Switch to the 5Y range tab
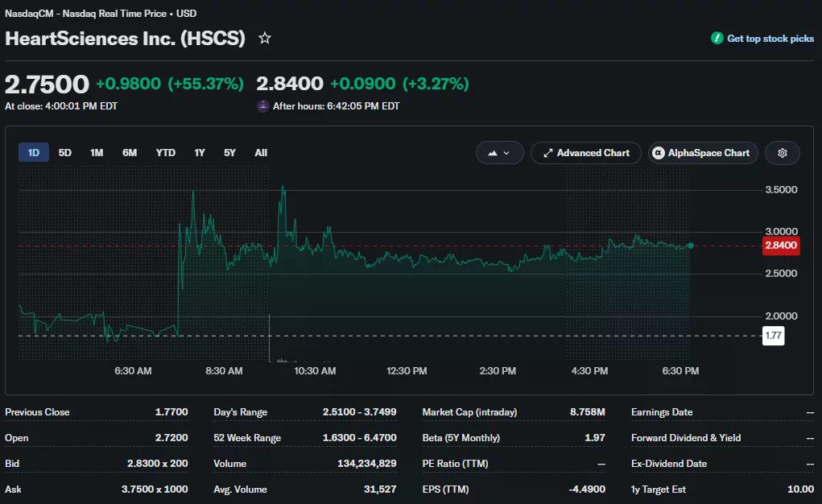Viewport: 822px width, 504px height. [x=229, y=153]
